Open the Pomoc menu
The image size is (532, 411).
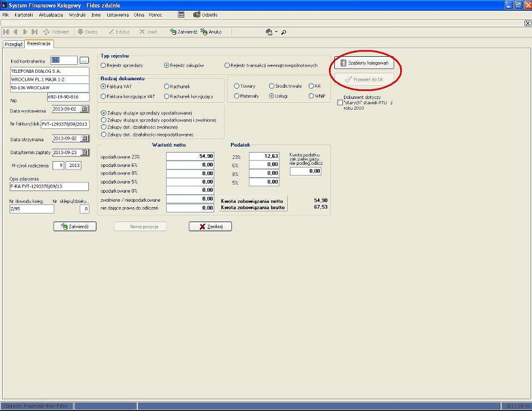[155, 15]
